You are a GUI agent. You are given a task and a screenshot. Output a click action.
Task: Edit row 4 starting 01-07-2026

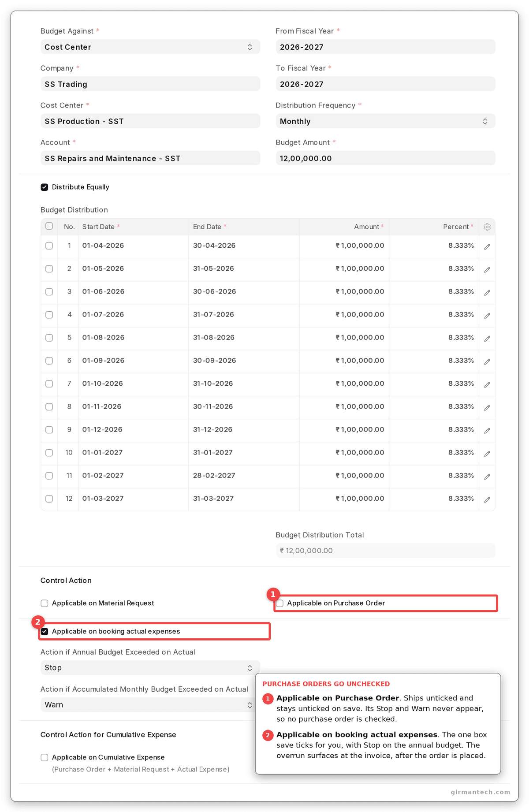[487, 316]
